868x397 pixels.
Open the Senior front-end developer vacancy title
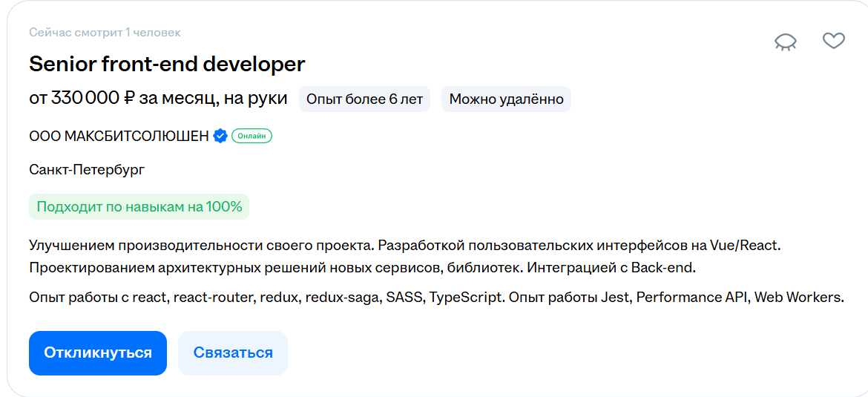pyautogui.click(x=167, y=65)
